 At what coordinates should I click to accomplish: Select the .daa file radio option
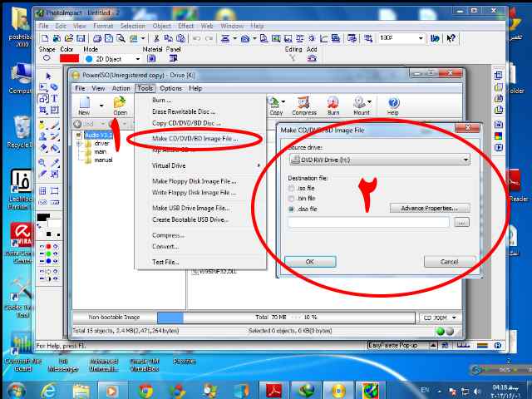pos(291,209)
